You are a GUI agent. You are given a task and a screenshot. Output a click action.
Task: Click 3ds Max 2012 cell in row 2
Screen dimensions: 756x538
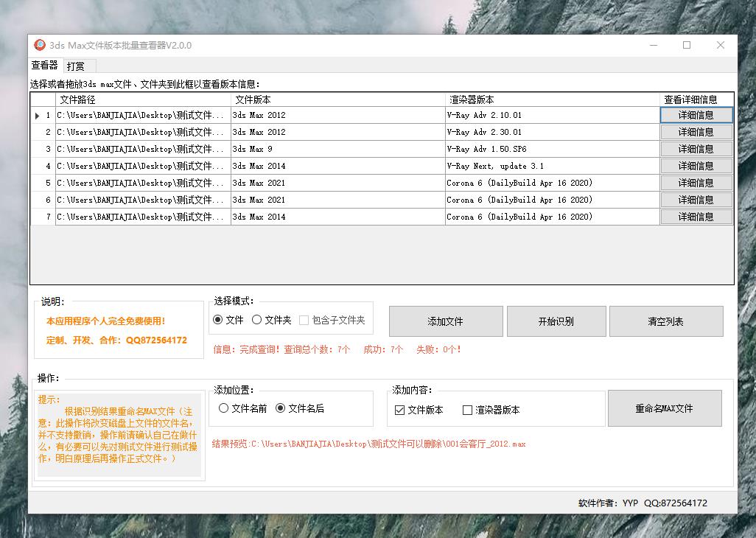(x=338, y=132)
